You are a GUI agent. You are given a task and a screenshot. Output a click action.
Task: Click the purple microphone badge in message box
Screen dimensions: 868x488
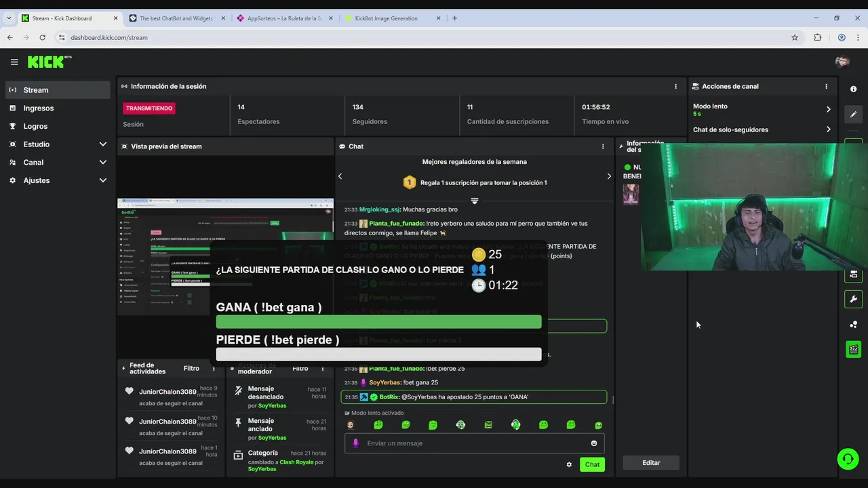356,443
